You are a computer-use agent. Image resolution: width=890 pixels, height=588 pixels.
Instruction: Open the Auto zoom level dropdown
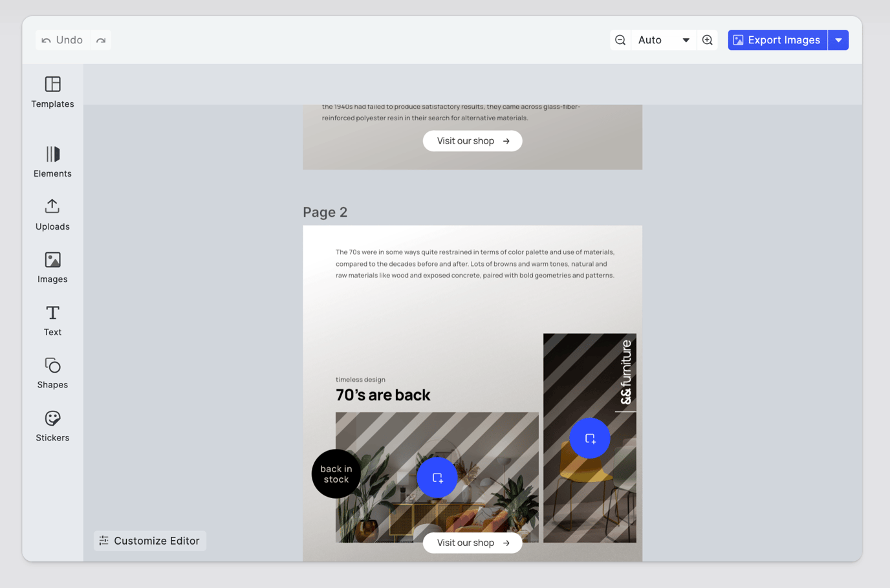click(x=664, y=39)
